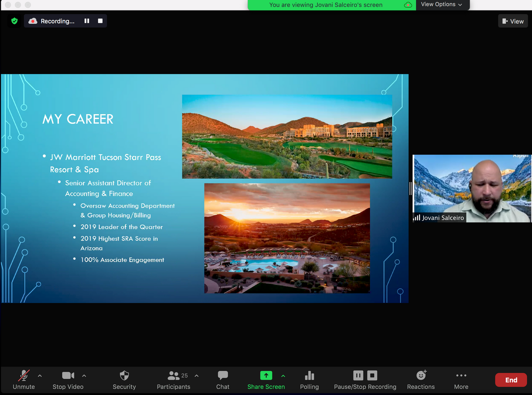This screenshot has height=395, width=532.
Task: Click 'Senior Assistant Director of' text line
Action: tap(108, 183)
